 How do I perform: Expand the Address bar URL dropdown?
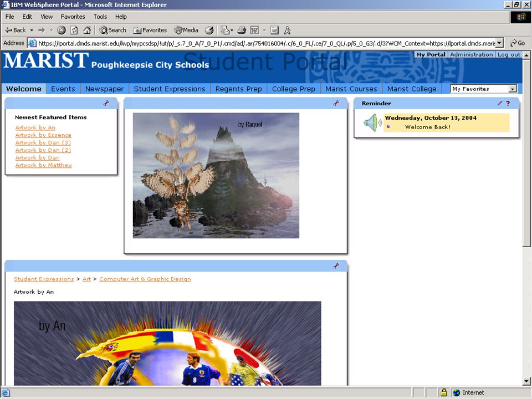click(x=499, y=43)
